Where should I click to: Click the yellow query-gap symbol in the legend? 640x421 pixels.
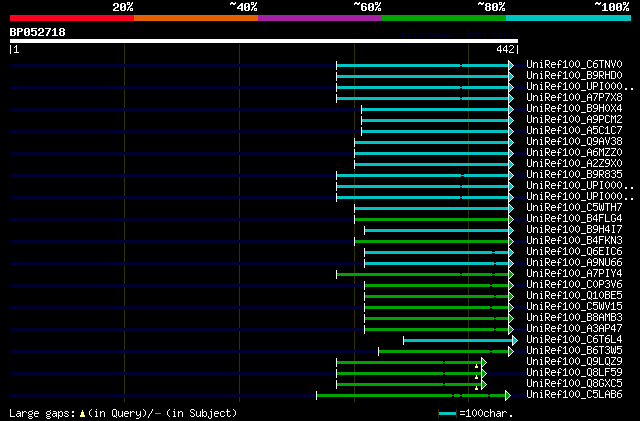click(x=82, y=414)
